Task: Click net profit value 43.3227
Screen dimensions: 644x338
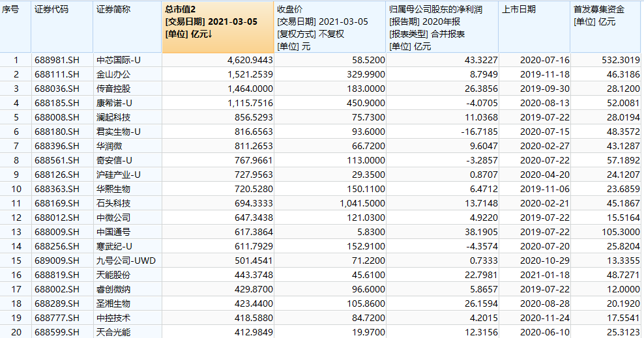Action: pyautogui.click(x=481, y=60)
